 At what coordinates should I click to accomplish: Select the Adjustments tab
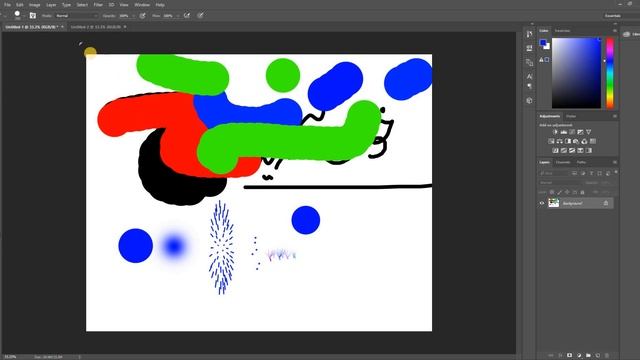pyautogui.click(x=550, y=116)
